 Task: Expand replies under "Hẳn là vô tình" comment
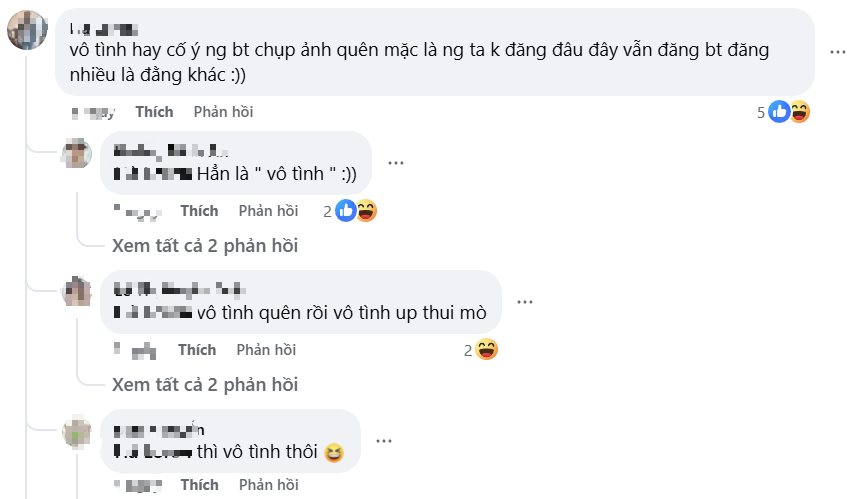204,245
